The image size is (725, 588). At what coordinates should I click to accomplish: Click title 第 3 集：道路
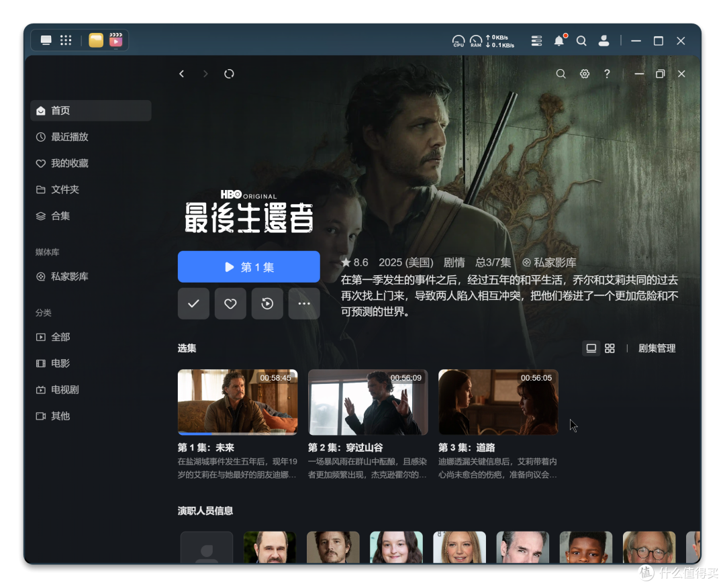(x=467, y=448)
